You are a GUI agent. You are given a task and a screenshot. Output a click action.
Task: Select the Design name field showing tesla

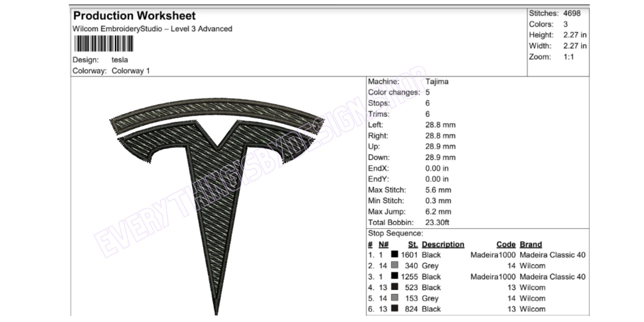[121, 59]
